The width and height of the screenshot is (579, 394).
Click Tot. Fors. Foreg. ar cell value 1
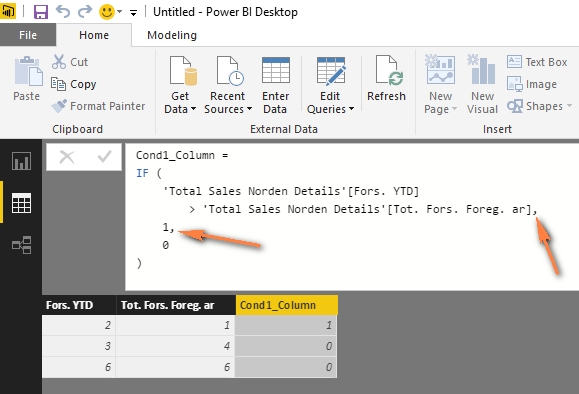pyautogui.click(x=176, y=325)
